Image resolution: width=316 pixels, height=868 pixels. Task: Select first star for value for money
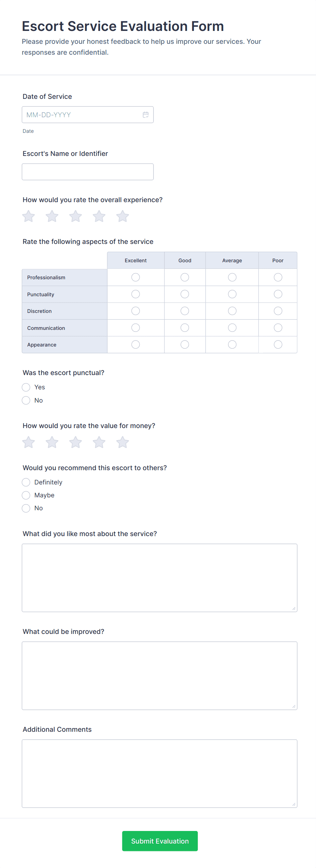point(29,442)
